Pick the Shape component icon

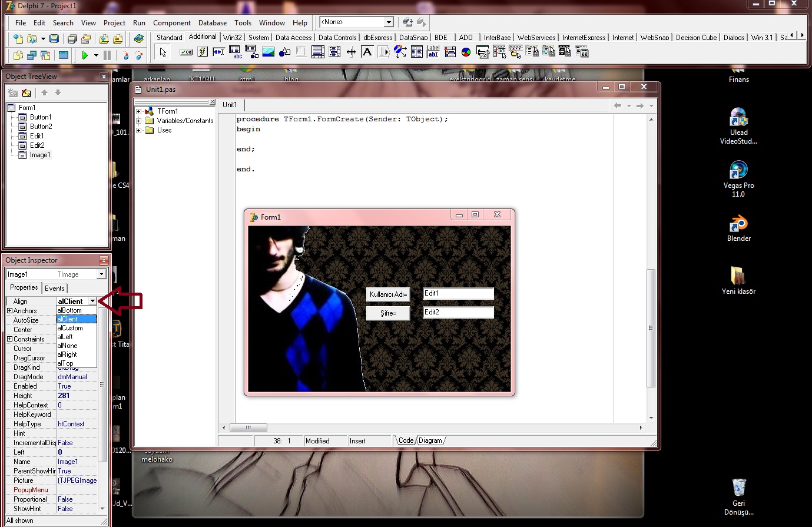(x=285, y=52)
